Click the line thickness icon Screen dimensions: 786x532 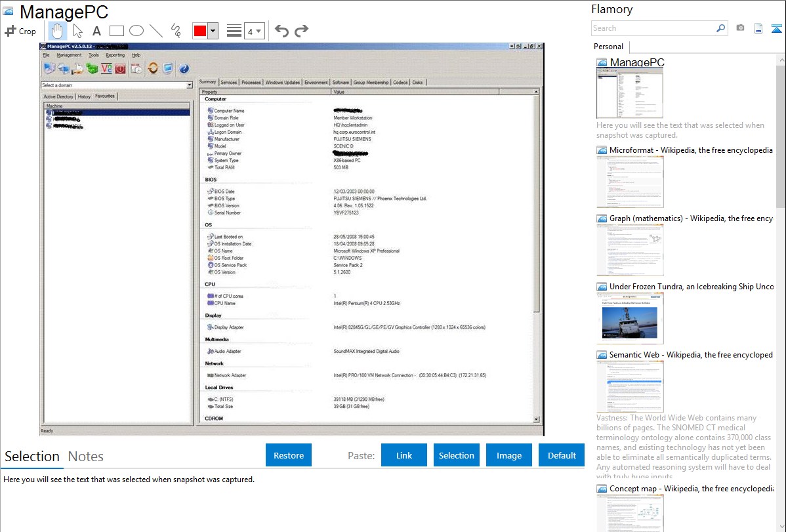point(234,31)
